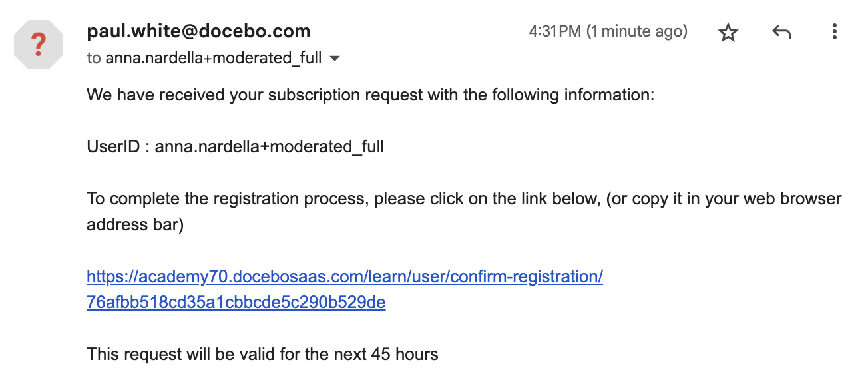Click the 'We have received your subscription' line

click(x=371, y=95)
